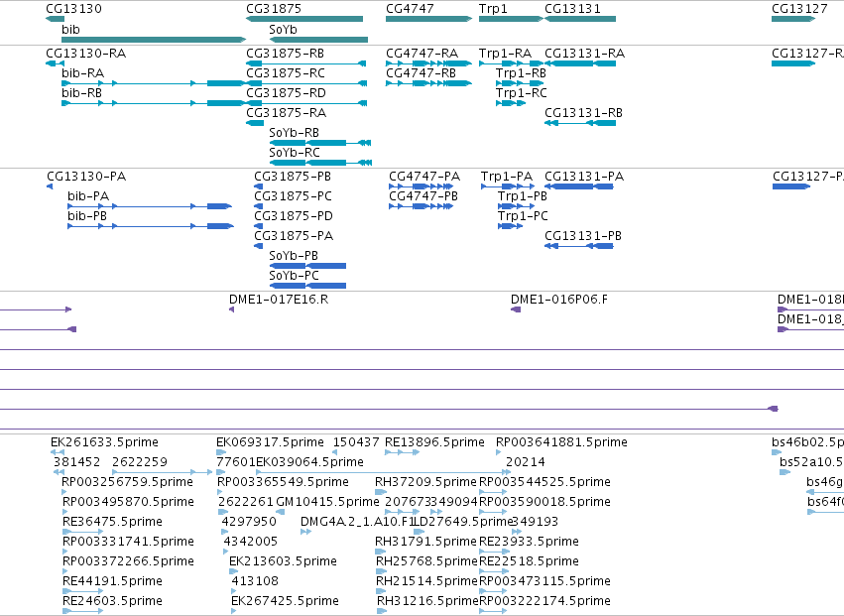
Task: Click the SoYb-RB transcript label
Action: pyautogui.click(x=294, y=133)
